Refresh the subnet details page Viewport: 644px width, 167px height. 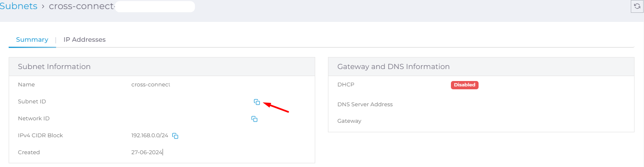click(637, 7)
